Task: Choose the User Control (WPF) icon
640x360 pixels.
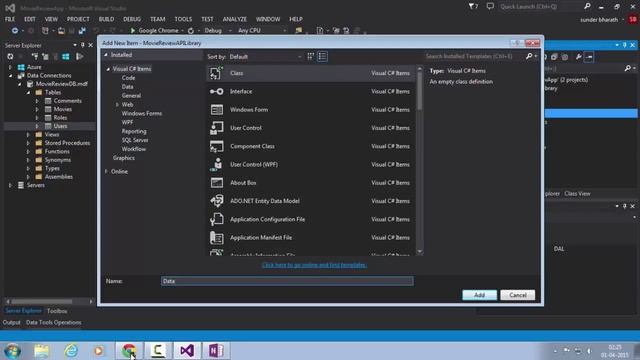Action: [x=216, y=164]
